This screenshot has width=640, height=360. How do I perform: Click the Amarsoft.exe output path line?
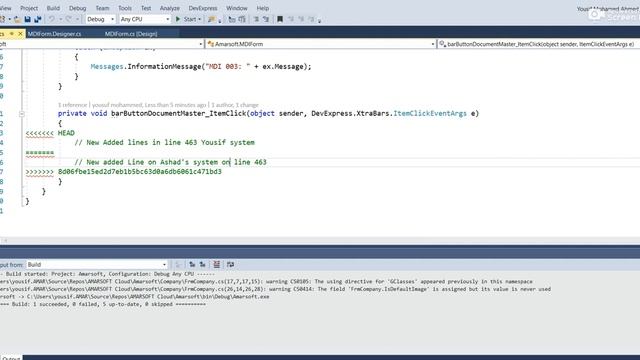click(x=135, y=297)
